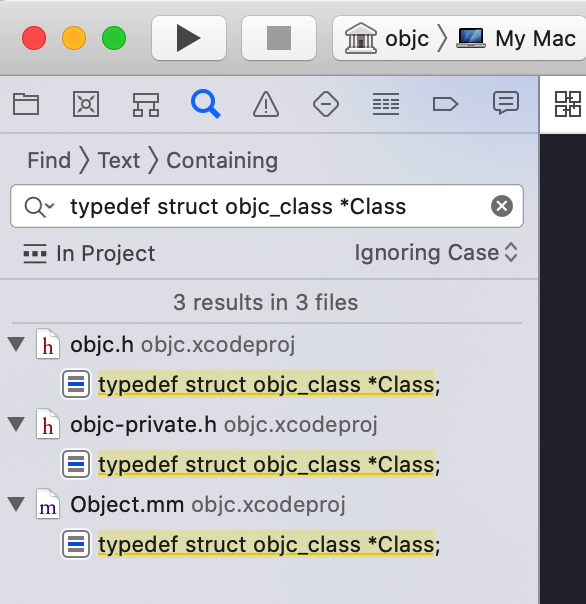Open the Ignoring Case popup

point(436,253)
